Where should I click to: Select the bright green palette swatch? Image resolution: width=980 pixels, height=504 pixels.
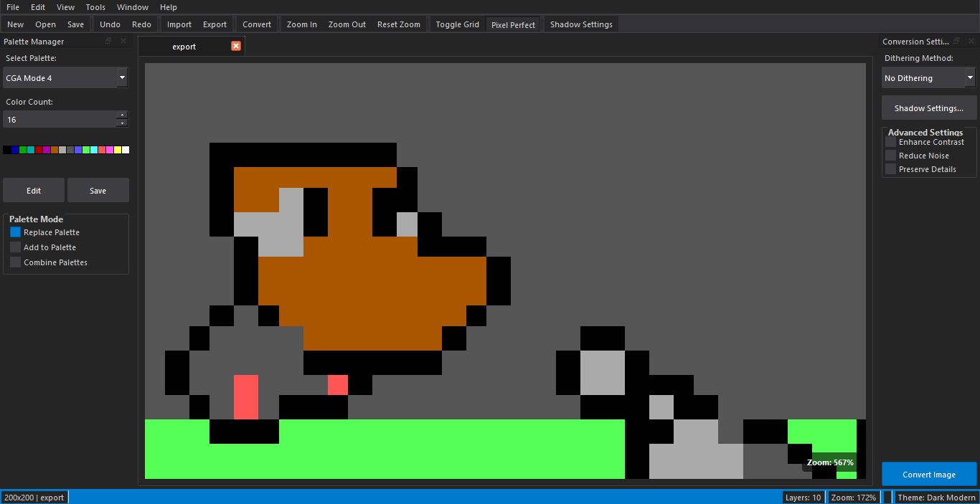(86, 150)
